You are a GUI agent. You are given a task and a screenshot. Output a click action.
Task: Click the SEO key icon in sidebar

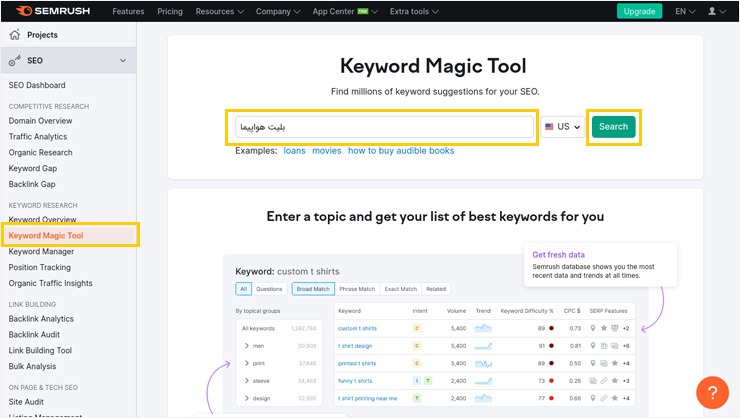pyautogui.click(x=15, y=60)
